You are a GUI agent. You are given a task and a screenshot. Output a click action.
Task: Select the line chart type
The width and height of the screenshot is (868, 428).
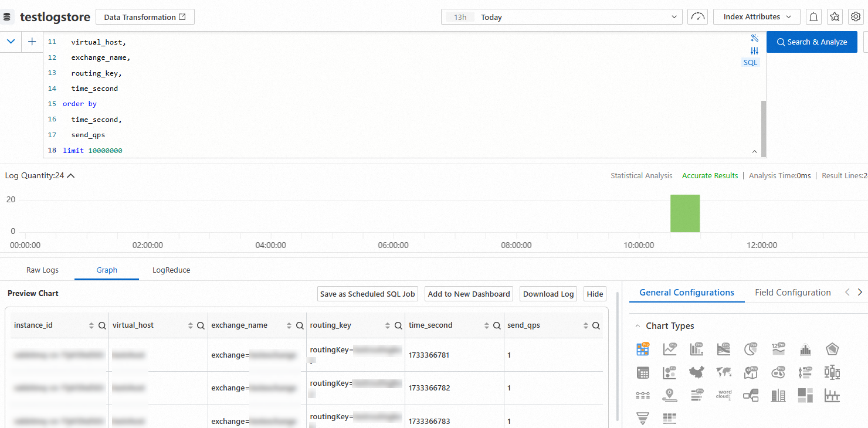670,349
